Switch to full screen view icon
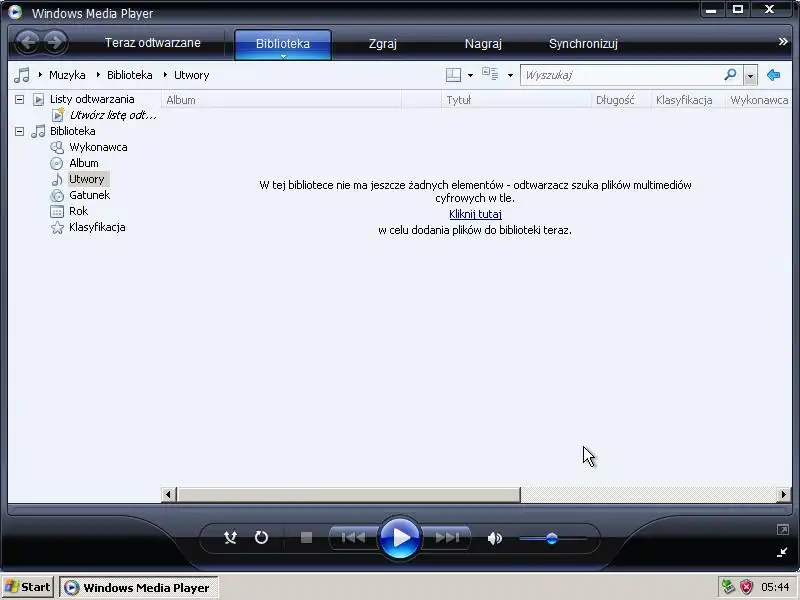Screen dimensions: 800x600 [x=783, y=530]
